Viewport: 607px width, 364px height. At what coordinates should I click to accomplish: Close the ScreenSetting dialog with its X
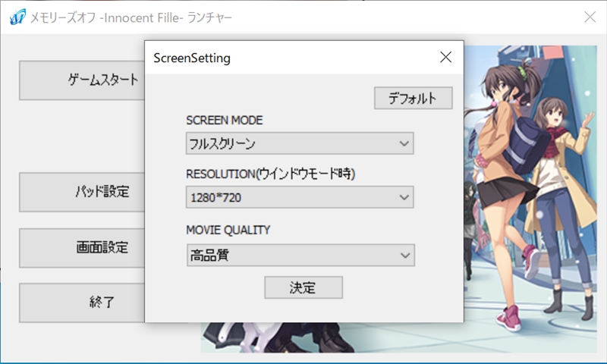445,57
